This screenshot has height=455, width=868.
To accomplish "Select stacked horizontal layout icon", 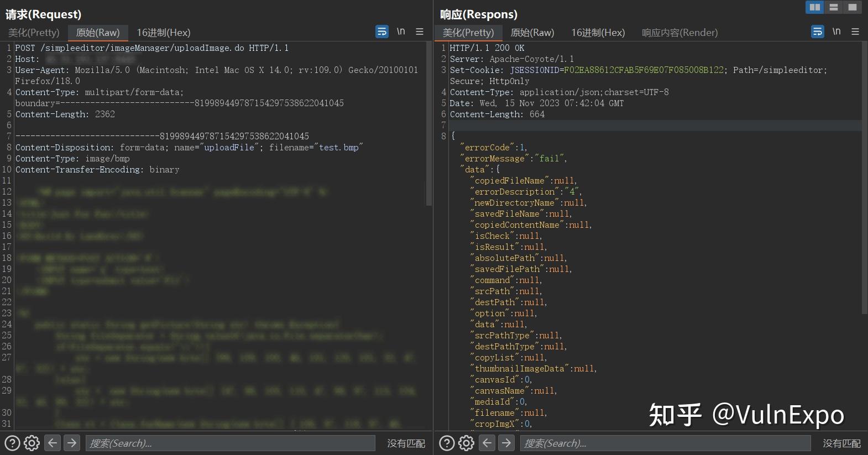I will [834, 7].
